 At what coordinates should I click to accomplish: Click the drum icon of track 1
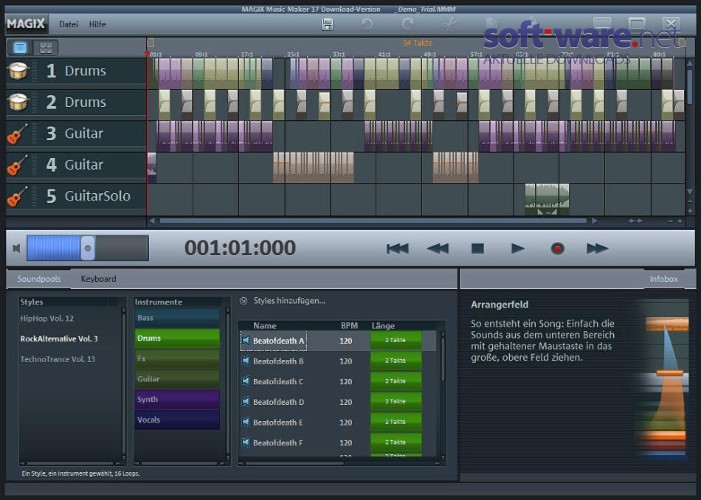tap(18, 71)
